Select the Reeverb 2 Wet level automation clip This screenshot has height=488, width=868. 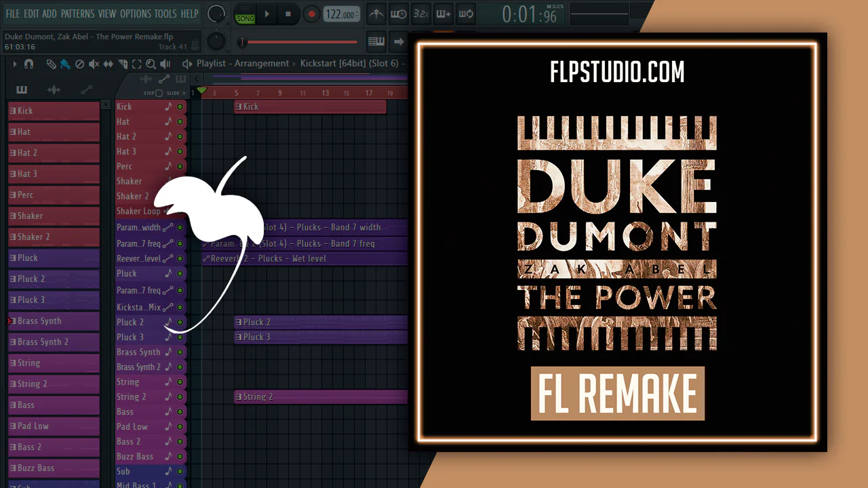(x=304, y=258)
